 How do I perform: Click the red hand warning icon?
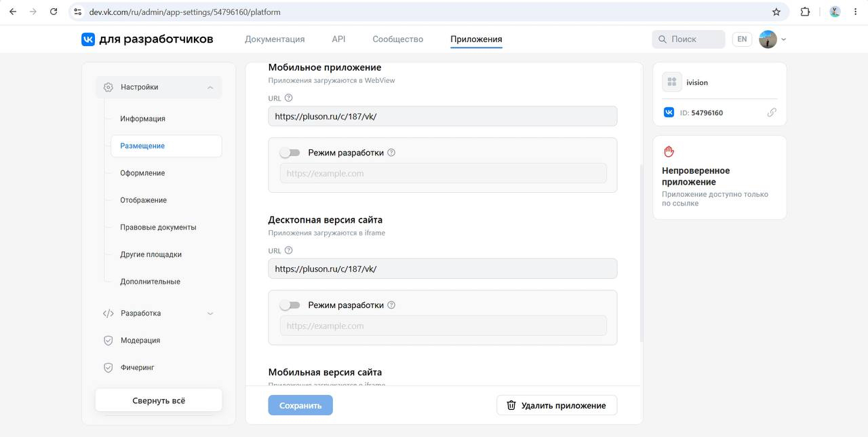click(x=669, y=151)
